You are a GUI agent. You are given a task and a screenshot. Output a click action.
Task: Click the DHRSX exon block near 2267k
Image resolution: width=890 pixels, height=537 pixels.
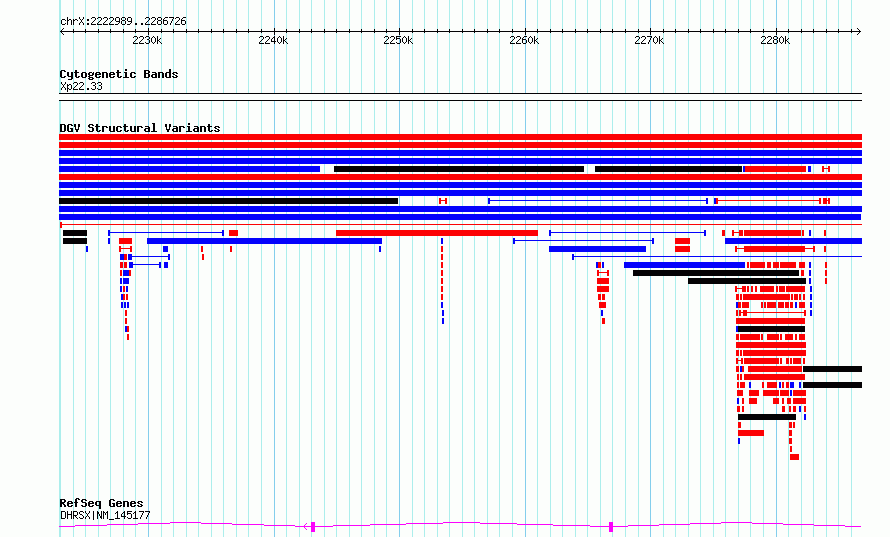[611, 527]
